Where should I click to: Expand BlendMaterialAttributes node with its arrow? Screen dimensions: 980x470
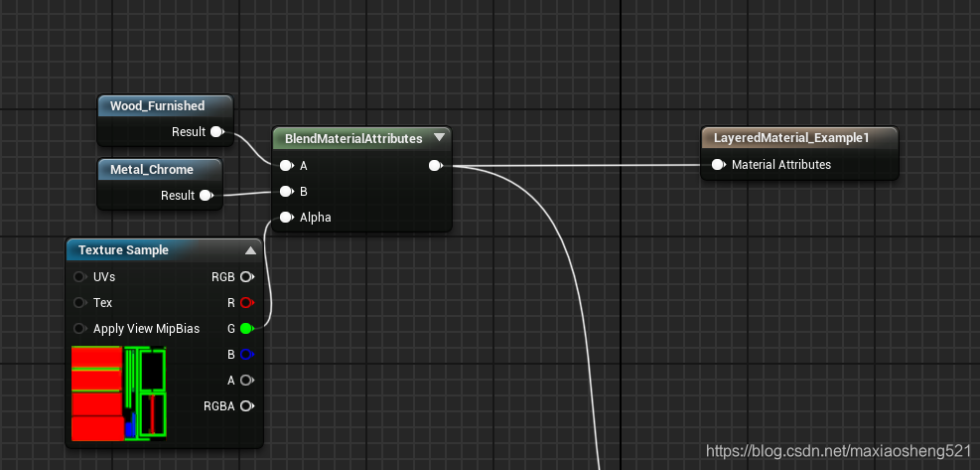(x=440, y=138)
